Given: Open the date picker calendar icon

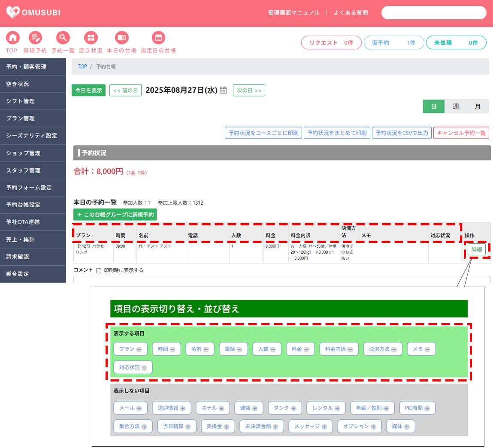Looking at the screenshot, I should coord(223,90).
